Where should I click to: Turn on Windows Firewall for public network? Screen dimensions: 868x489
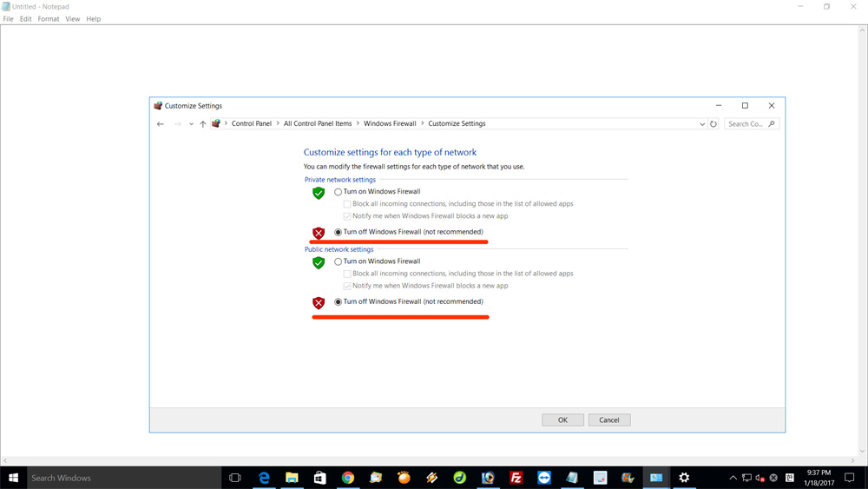pos(338,262)
